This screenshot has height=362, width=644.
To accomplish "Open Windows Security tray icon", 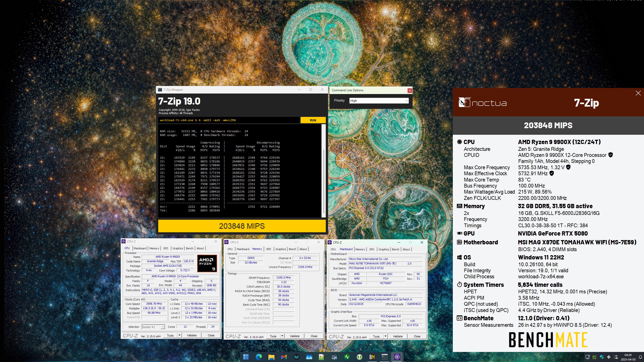I will [x=602, y=357].
